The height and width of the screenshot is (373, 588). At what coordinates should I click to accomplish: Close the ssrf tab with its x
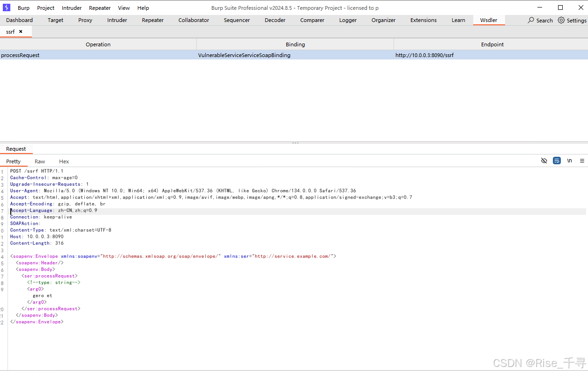tap(21, 31)
